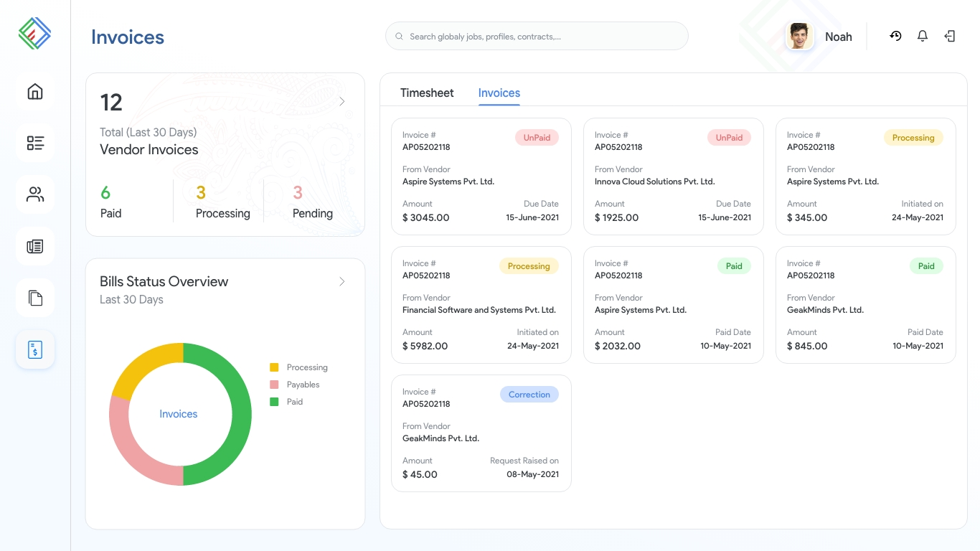This screenshot has width=980, height=551.
Task: Select the Invoices tab
Action: (x=499, y=93)
